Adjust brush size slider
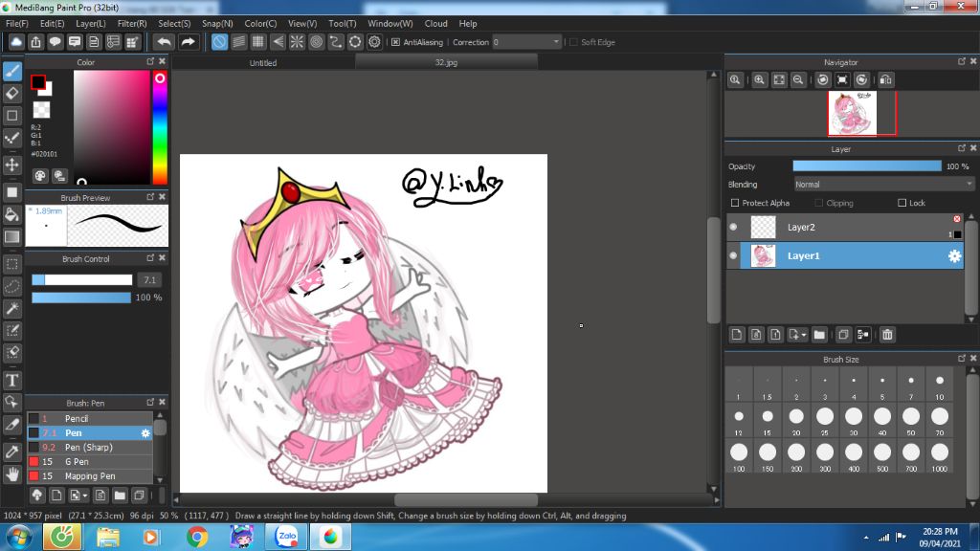The image size is (980, 551). [82, 280]
